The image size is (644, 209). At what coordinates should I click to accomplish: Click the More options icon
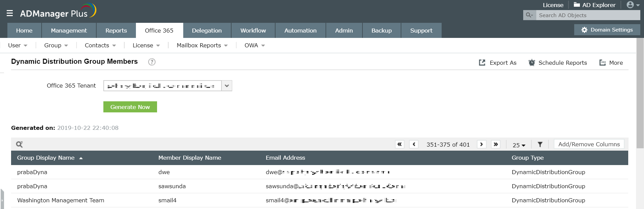coord(602,62)
